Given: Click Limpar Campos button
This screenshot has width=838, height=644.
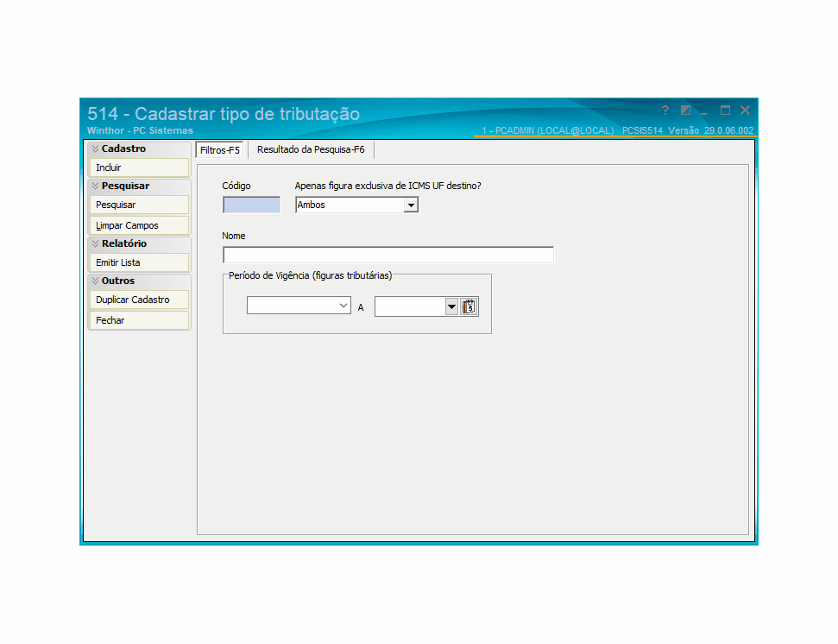Looking at the screenshot, I should (139, 225).
